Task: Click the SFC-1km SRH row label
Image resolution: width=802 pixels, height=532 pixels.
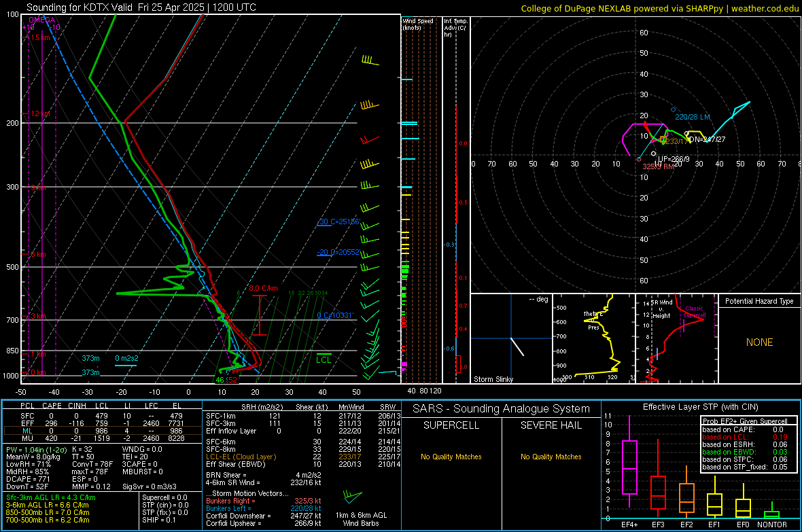Action: (x=221, y=416)
